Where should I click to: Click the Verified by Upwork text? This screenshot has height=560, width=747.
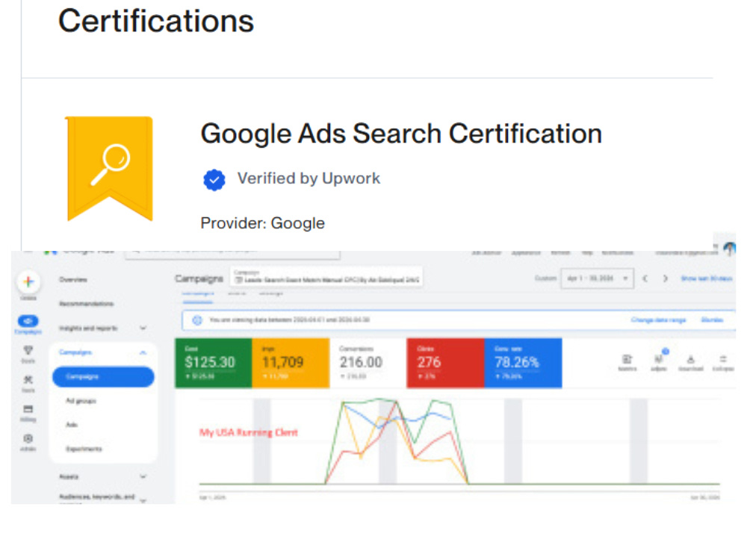click(x=309, y=178)
